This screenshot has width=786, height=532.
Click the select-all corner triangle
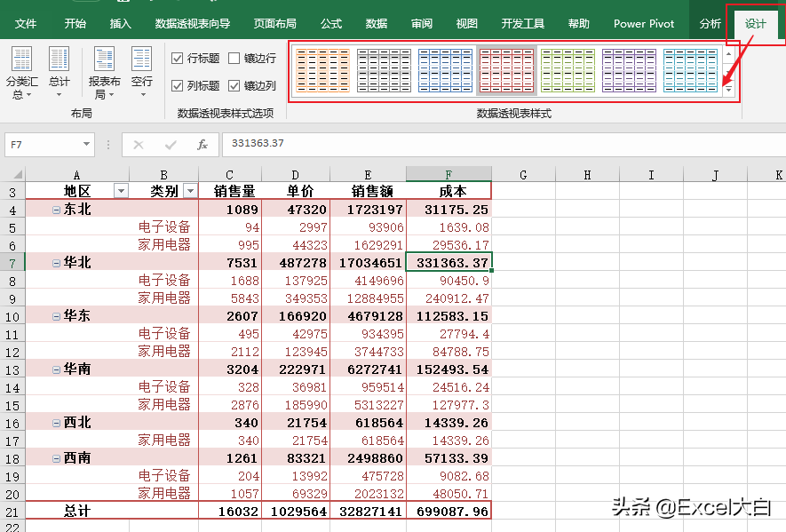(x=17, y=174)
